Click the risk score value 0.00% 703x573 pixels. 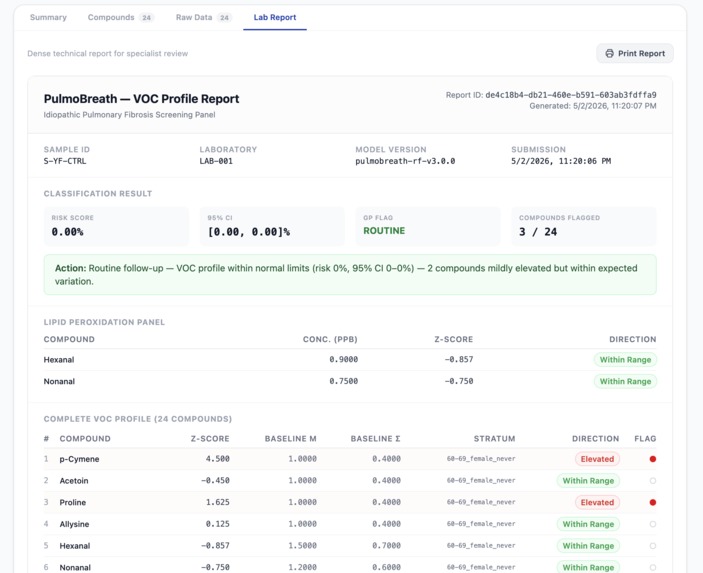click(67, 232)
